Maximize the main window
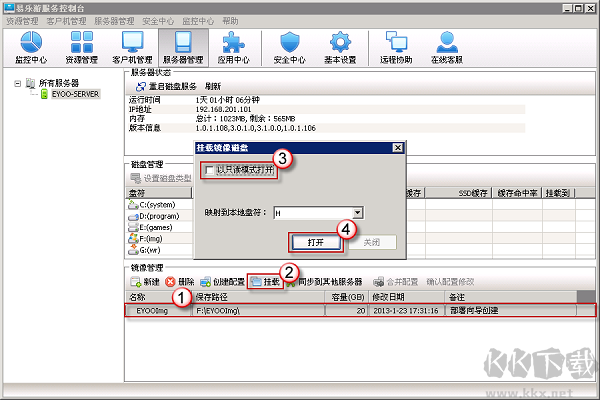 [578, 8]
